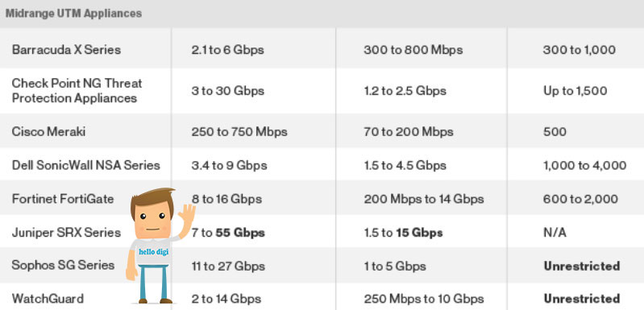Image resolution: width=644 pixels, height=310 pixels.
Task: Select the 200 Mbps to 14 Gbps cell
Action: (424, 200)
